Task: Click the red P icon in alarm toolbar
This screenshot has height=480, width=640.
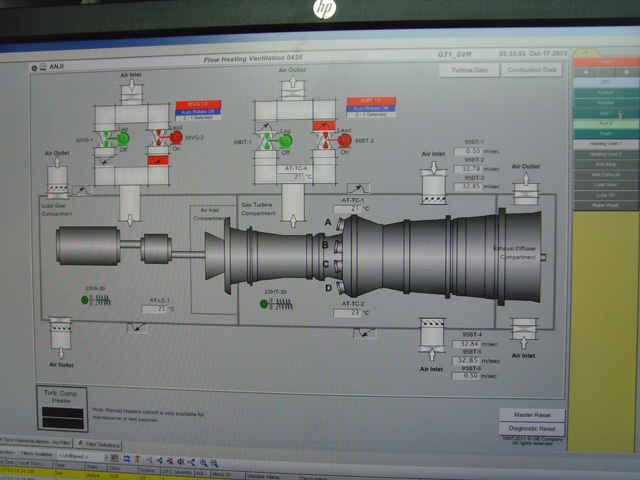Action: point(114,458)
